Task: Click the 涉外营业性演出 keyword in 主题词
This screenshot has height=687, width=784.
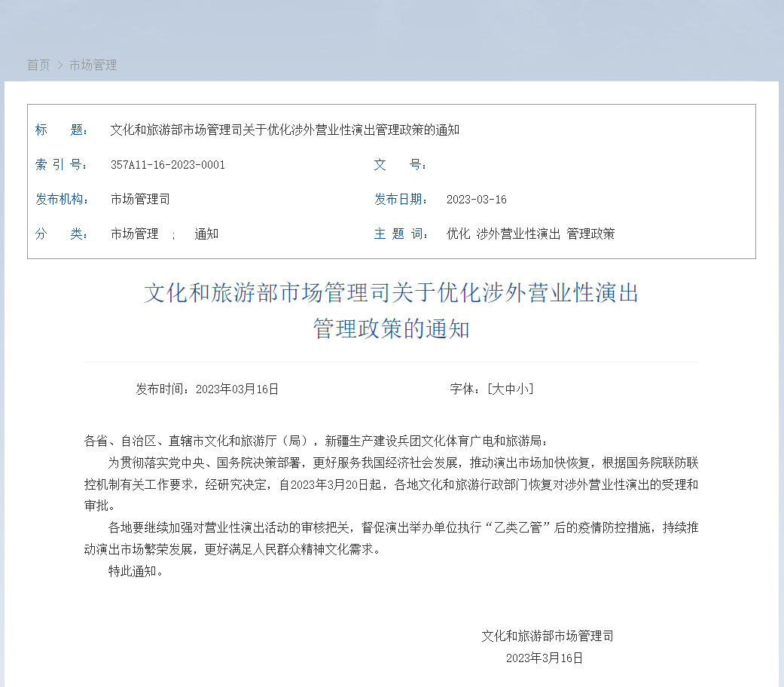Action: (518, 234)
